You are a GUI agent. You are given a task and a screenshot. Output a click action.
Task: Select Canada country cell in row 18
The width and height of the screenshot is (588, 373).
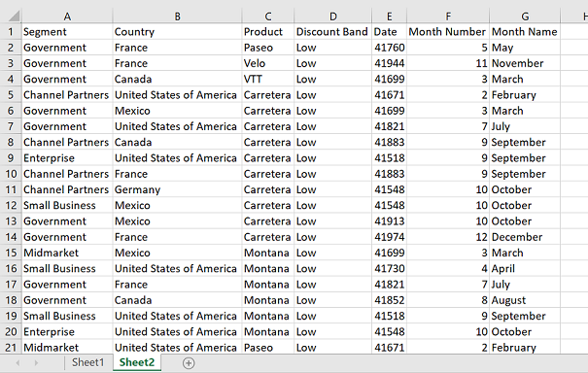coord(177,300)
